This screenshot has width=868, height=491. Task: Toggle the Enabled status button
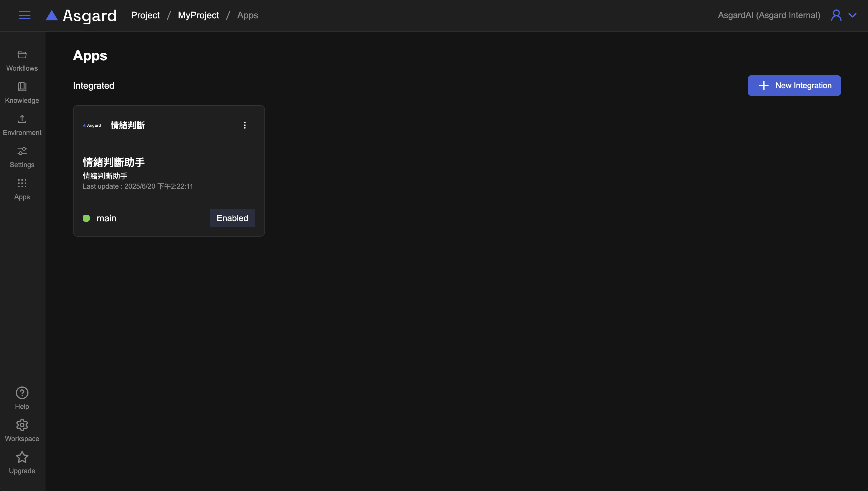[232, 218]
